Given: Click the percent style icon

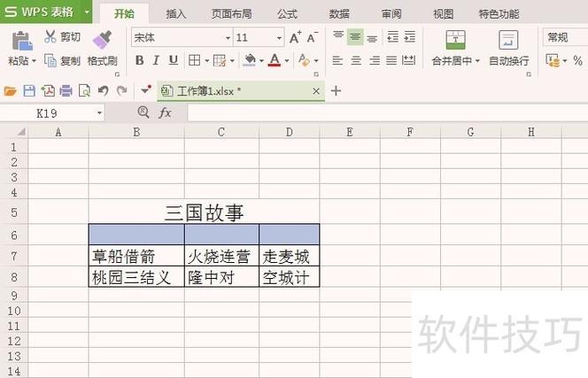Looking at the screenshot, I should [x=578, y=60].
